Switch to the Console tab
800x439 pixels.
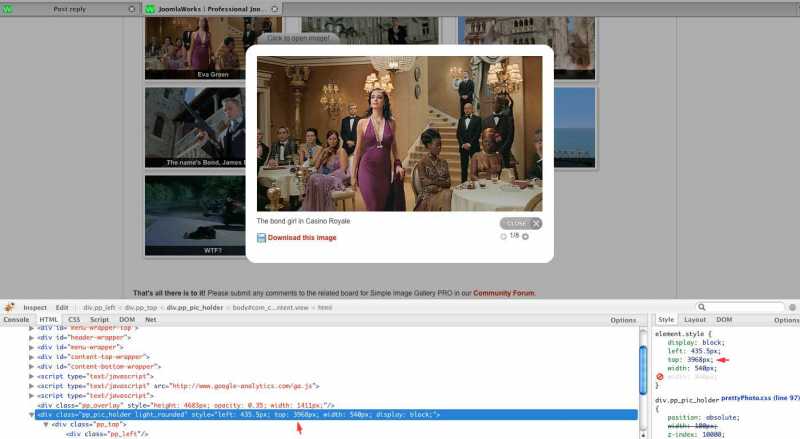(x=16, y=320)
